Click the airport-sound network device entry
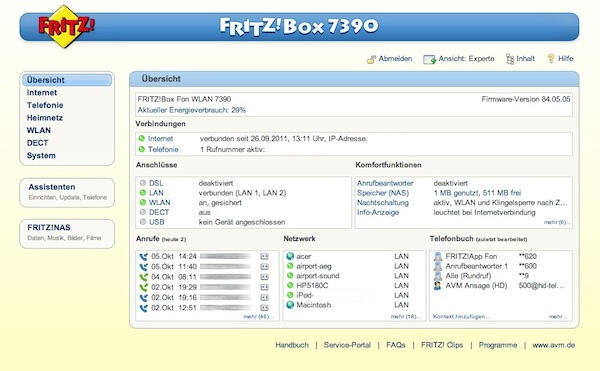600x371 pixels. pos(318,276)
